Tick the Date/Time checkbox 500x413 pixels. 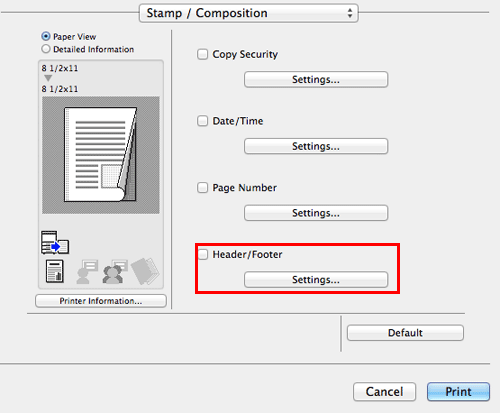(x=202, y=121)
